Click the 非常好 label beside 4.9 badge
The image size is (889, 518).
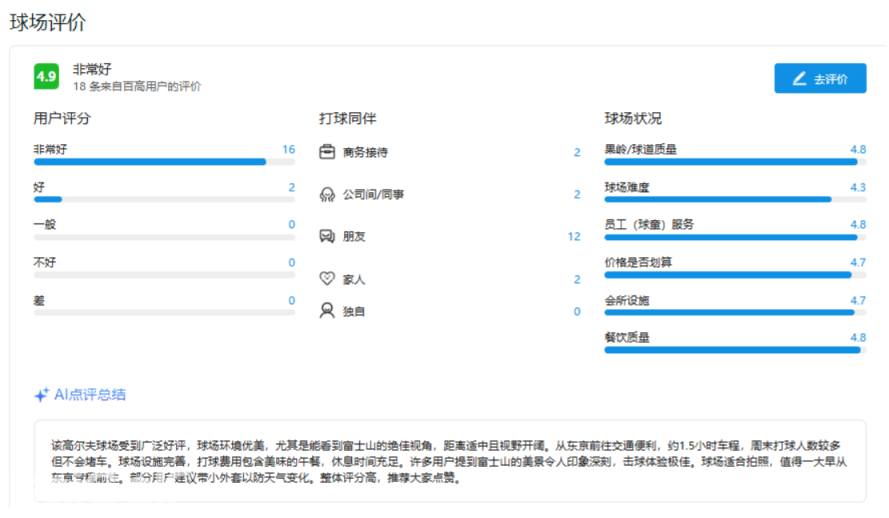pyautogui.click(x=92, y=69)
